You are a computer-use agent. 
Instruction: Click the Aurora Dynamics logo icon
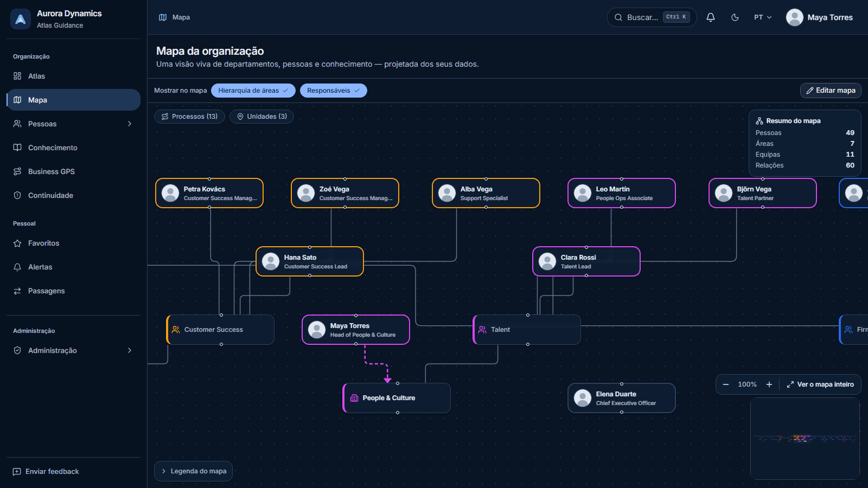(21, 19)
